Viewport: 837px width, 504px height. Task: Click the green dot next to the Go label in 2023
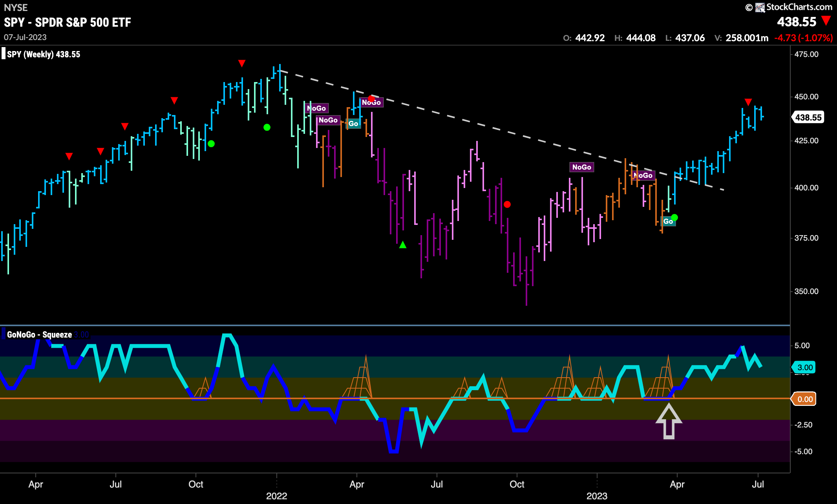click(x=674, y=217)
